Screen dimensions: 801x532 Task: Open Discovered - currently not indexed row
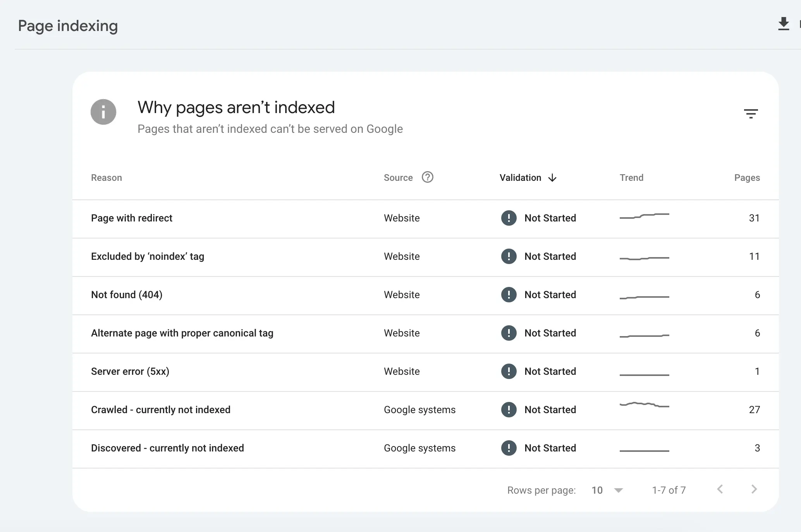(425, 449)
